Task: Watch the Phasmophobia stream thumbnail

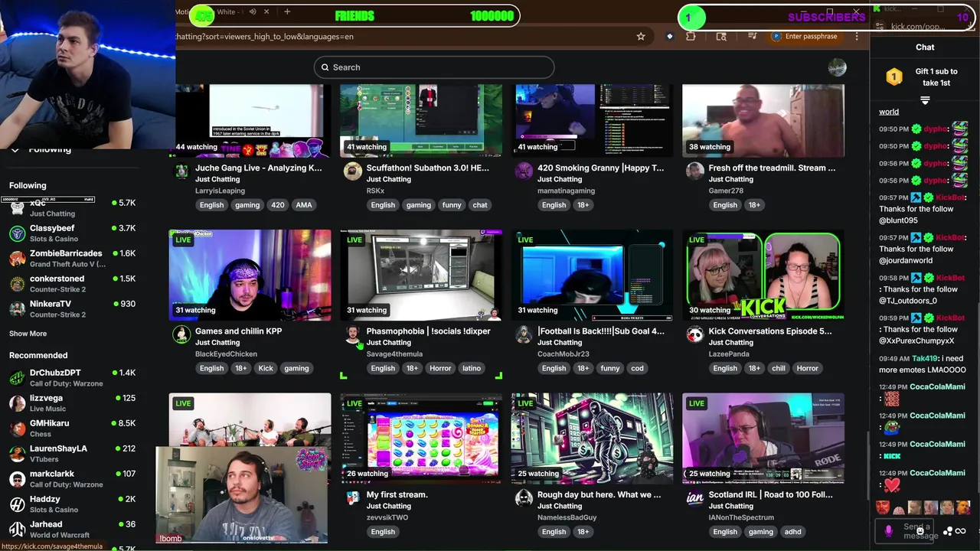Action: point(421,275)
